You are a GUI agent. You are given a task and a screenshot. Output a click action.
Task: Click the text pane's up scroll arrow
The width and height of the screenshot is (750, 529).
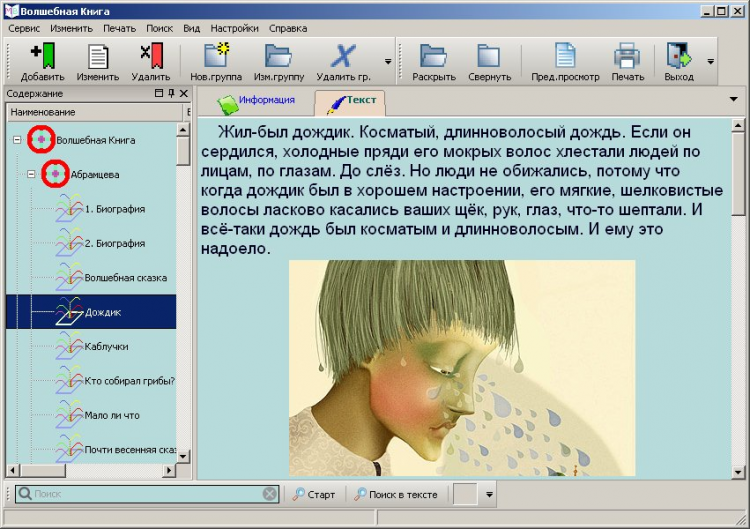point(738,125)
